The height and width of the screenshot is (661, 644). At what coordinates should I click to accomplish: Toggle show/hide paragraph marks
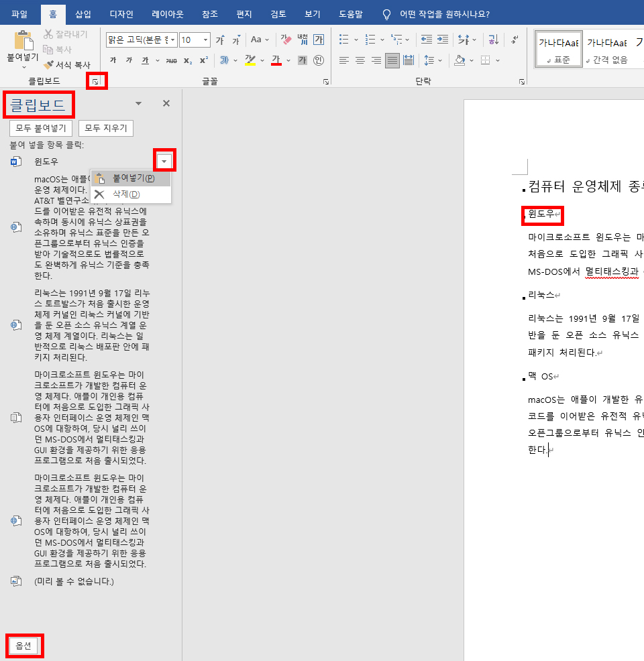tap(515, 40)
